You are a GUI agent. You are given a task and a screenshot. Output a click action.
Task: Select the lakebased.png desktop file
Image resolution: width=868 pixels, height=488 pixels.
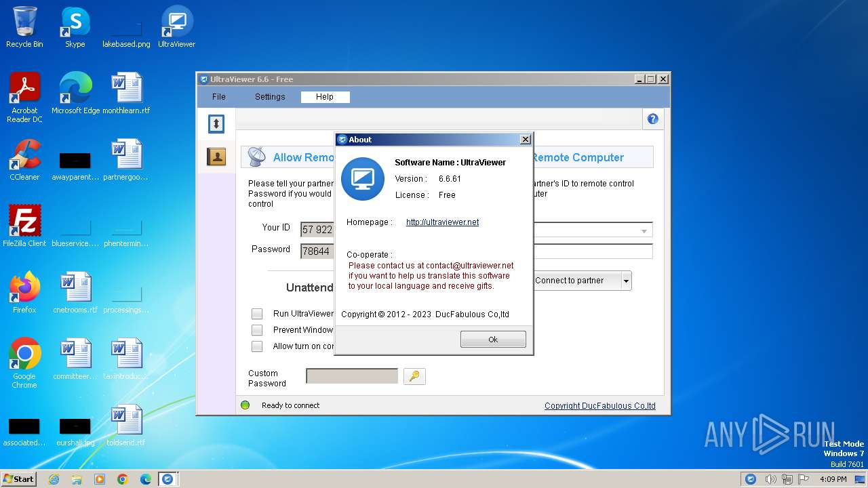[x=126, y=34]
